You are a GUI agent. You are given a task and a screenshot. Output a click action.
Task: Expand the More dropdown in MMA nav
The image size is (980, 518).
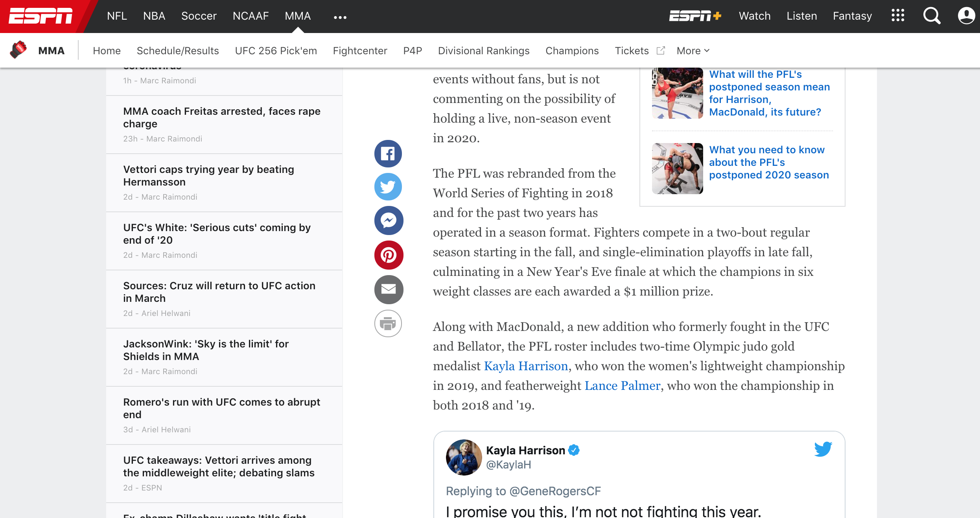[693, 51]
